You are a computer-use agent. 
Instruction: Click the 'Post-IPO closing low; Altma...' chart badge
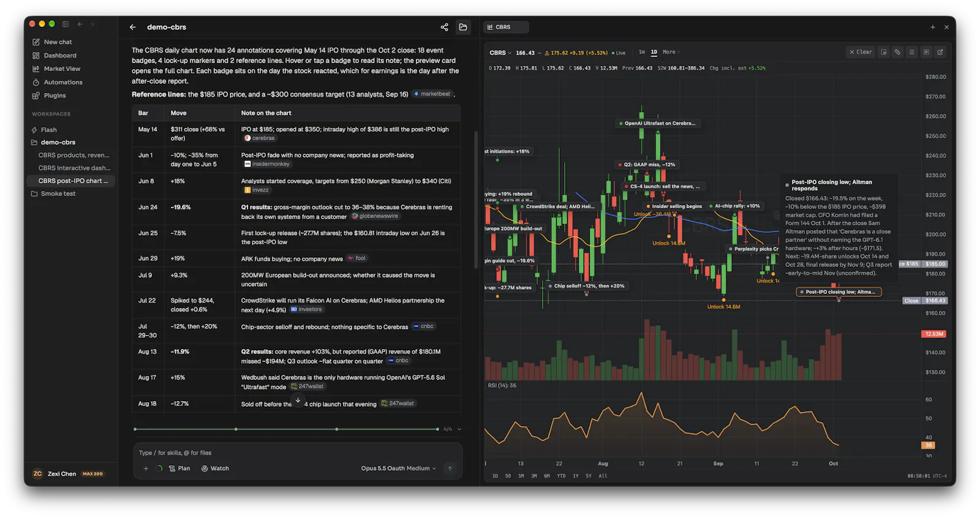click(839, 293)
